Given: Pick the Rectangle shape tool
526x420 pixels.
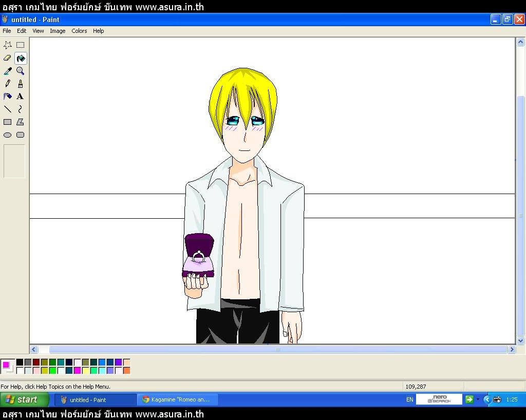Looking at the screenshot, I should tap(7, 122).
